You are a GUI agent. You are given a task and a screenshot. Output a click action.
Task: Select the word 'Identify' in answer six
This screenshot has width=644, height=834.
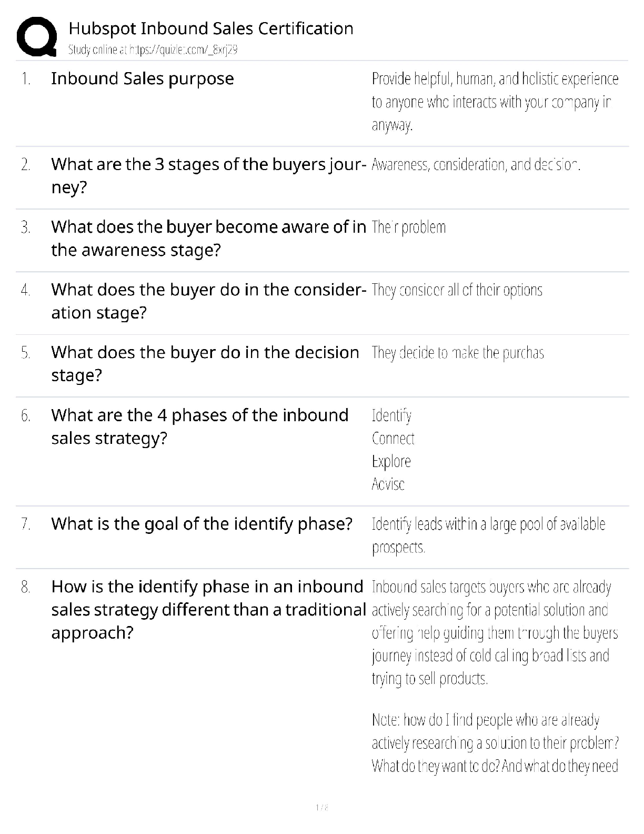click(391, 415)
